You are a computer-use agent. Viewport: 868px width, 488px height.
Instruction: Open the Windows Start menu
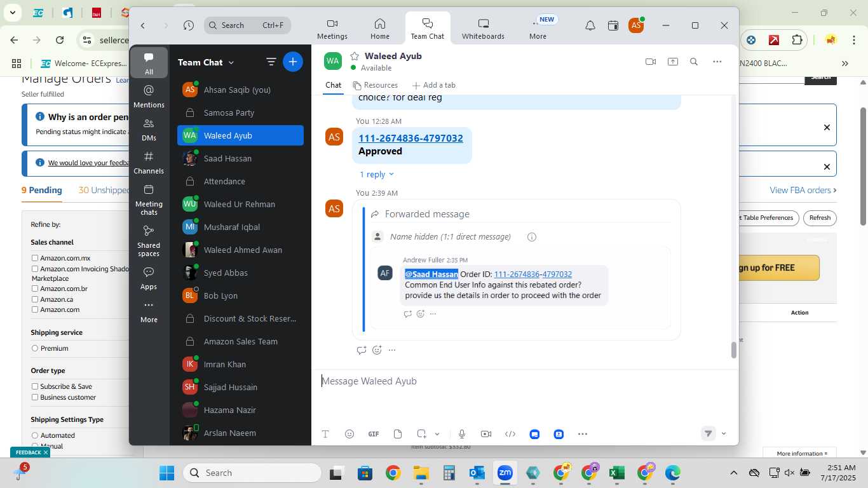[x=166, y=473]
